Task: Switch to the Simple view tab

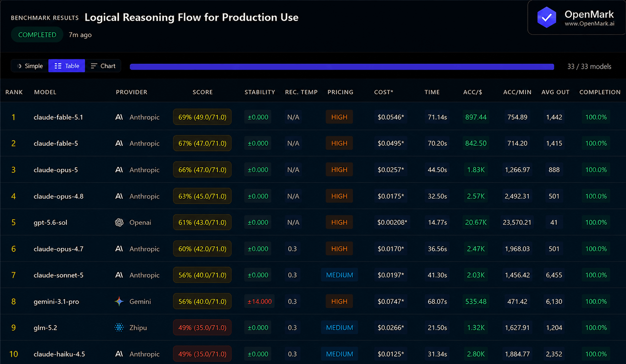Action: click(x=30, y=66)
